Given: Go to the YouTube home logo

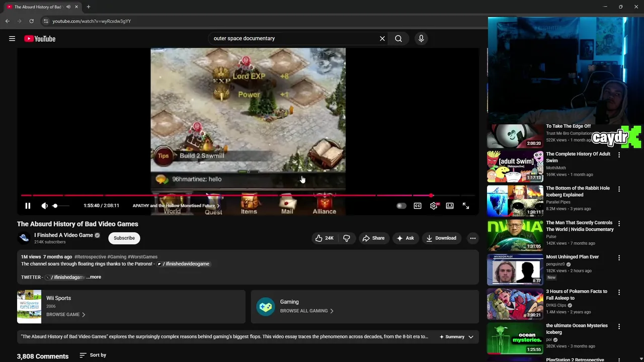Looking at the screenshot, I should coord(40,39).
